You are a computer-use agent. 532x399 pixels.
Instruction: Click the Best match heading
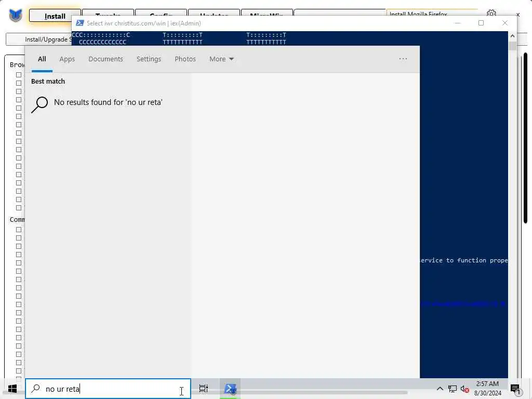[x=48, y=82]
